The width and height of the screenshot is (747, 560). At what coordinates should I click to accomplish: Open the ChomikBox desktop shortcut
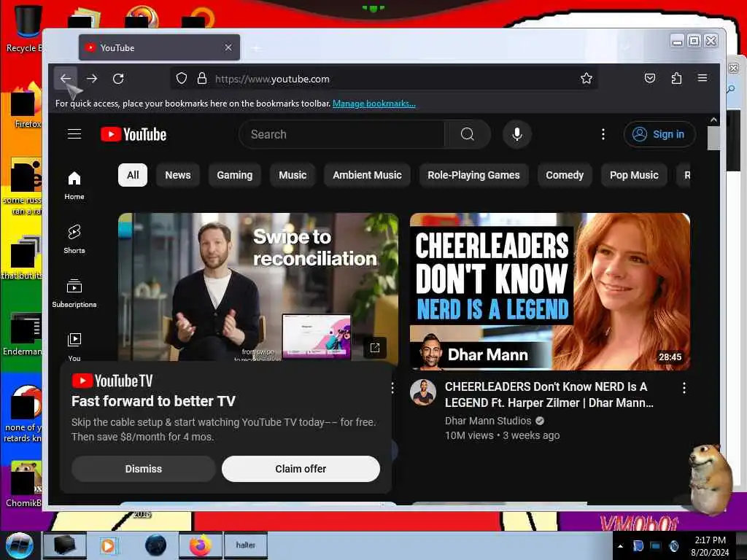coord(24,483)
